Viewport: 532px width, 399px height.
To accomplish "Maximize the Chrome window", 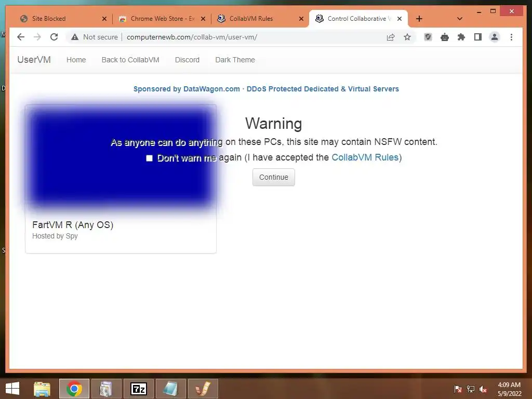I will (x=493, y=11).
